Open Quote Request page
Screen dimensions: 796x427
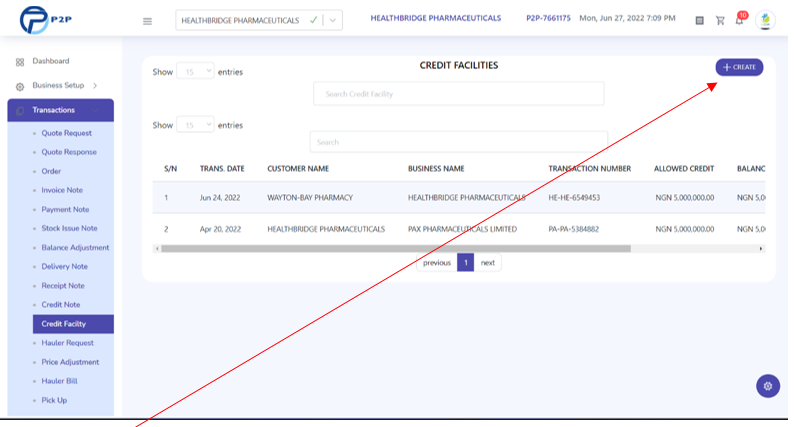[67, 133]
